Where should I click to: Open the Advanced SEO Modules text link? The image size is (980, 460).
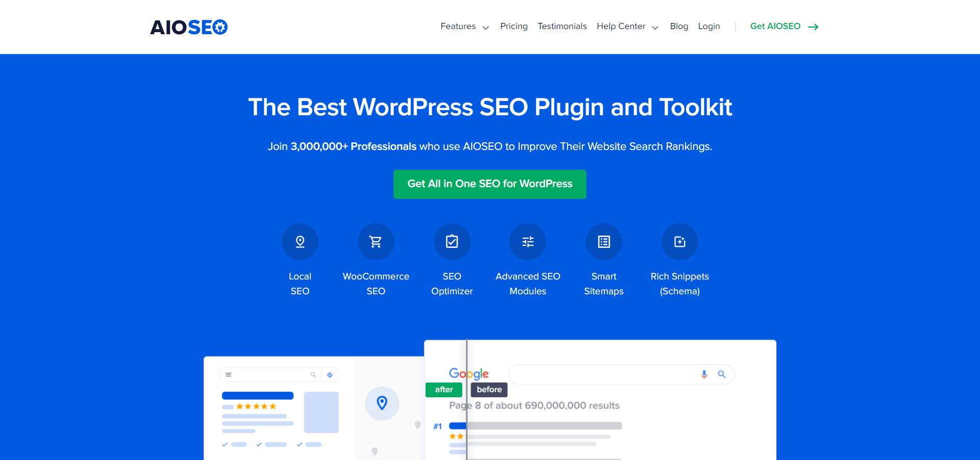tap(528, 284)
